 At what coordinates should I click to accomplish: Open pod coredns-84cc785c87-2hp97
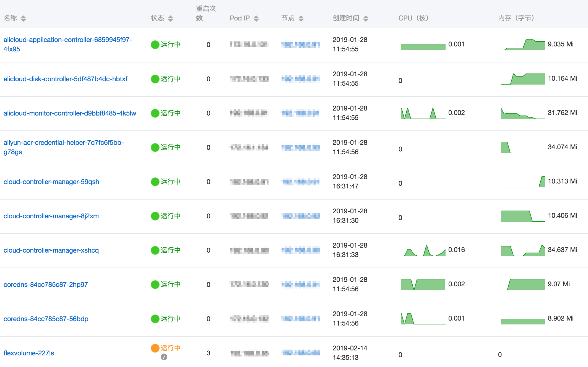pyautogui.click(x=46, y=285)
